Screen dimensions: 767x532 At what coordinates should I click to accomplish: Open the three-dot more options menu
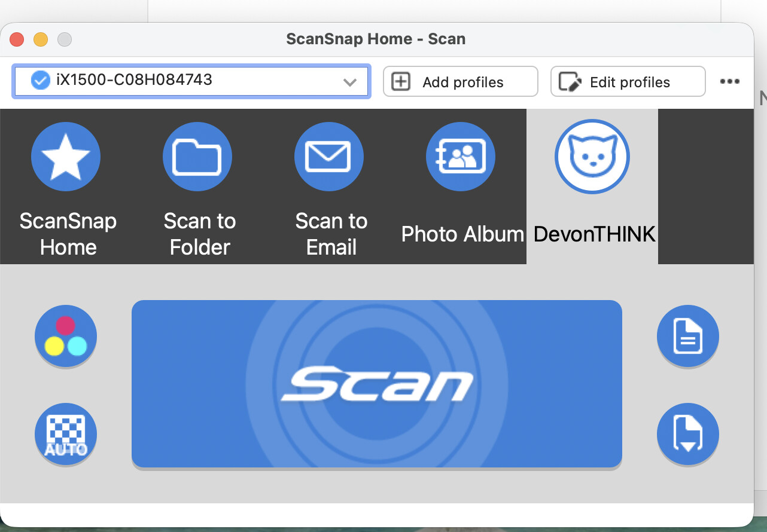729,82
